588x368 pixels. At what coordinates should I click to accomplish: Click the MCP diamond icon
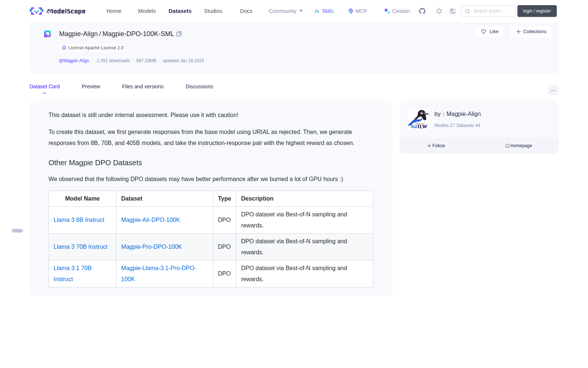[351, 11]
